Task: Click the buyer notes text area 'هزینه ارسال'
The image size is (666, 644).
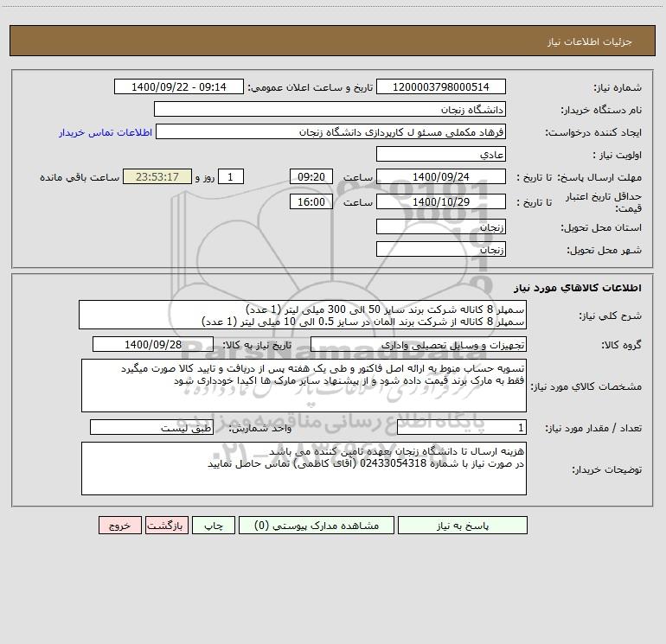Action: click(x=304, y=469)
